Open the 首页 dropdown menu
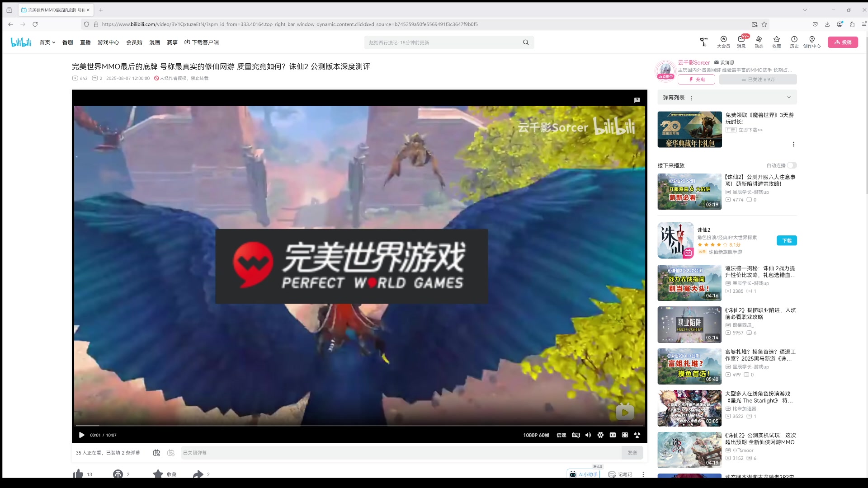Image resolution: width=868 pixels, height=488 pixels. point(47,42)
